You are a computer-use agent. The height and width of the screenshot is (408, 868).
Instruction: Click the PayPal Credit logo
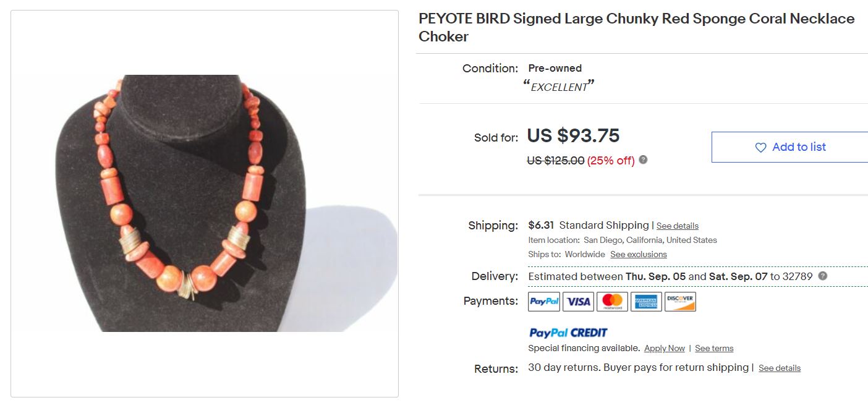tap(568, 333)
